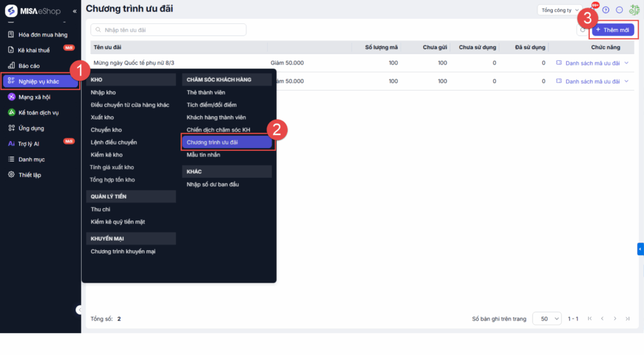
Task: Open Mạng xã hội in sidebar
Action: point(34,97)
